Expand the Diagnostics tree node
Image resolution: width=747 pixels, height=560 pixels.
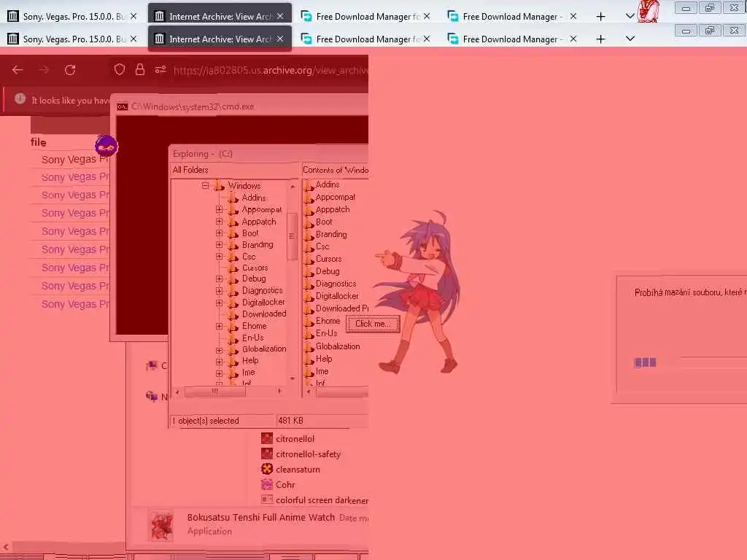pyautogui.click(x=219, y=290)
